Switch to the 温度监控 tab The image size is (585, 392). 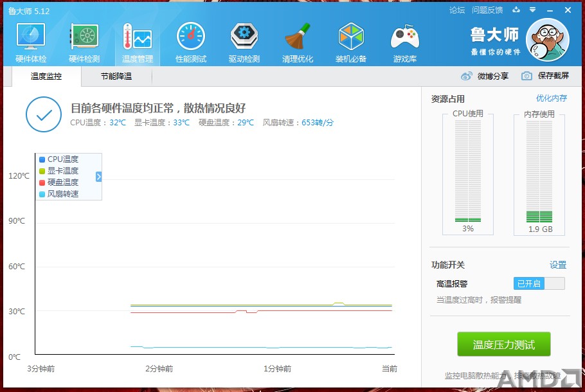tap(46, 76)
